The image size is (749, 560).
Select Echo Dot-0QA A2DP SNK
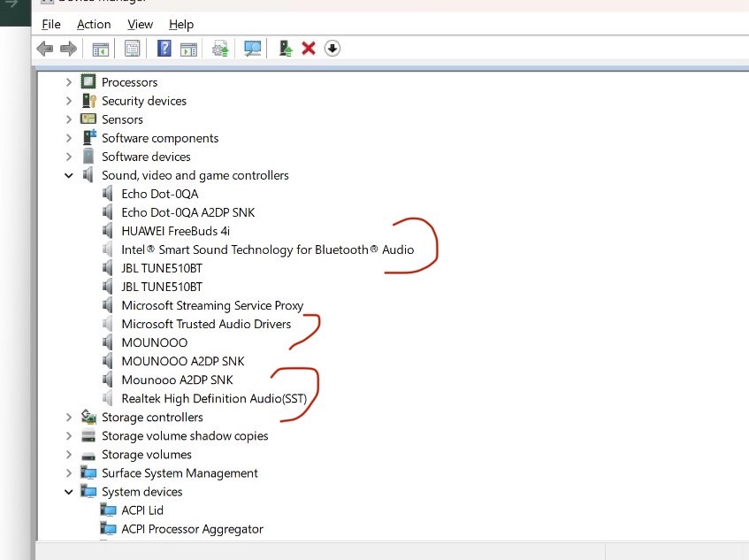188,212
